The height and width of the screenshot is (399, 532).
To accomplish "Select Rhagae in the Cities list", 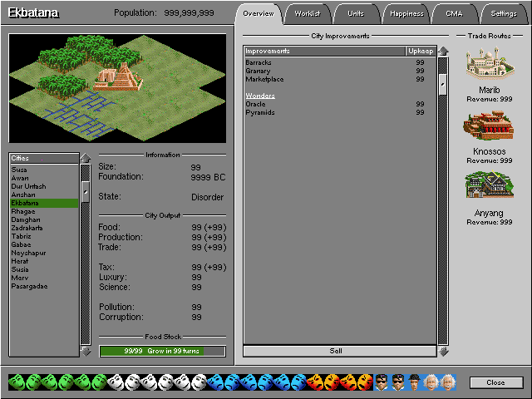I will [44, 211].
